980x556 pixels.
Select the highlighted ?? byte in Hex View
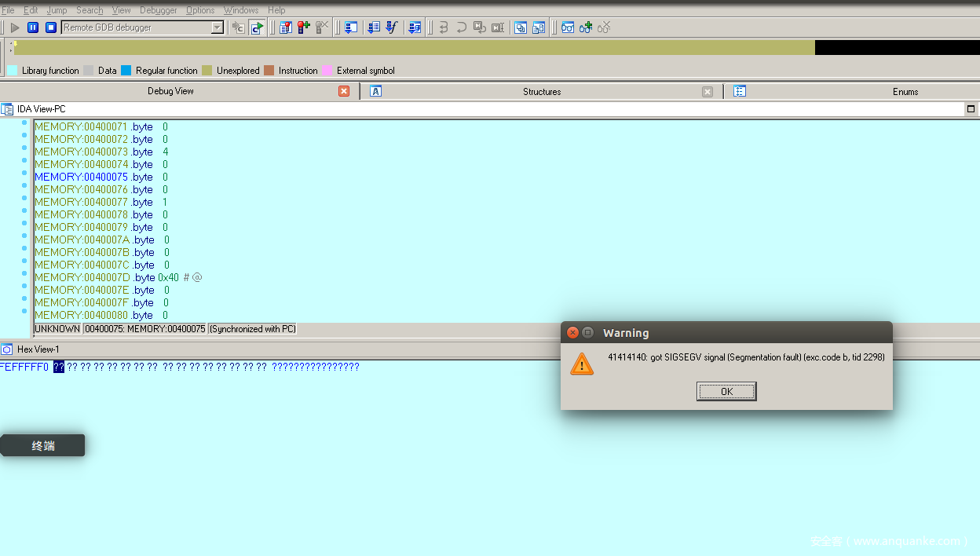[59, 367]
